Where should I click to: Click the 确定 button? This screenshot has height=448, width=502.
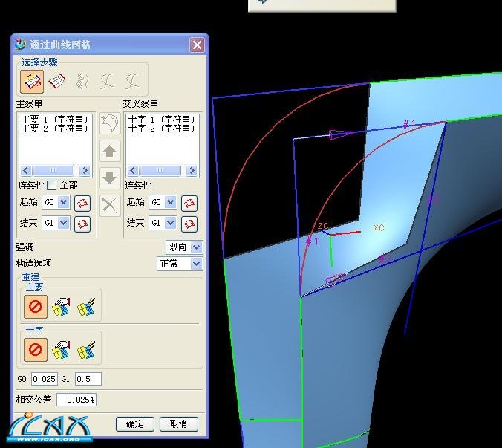[x=135, y=424]
